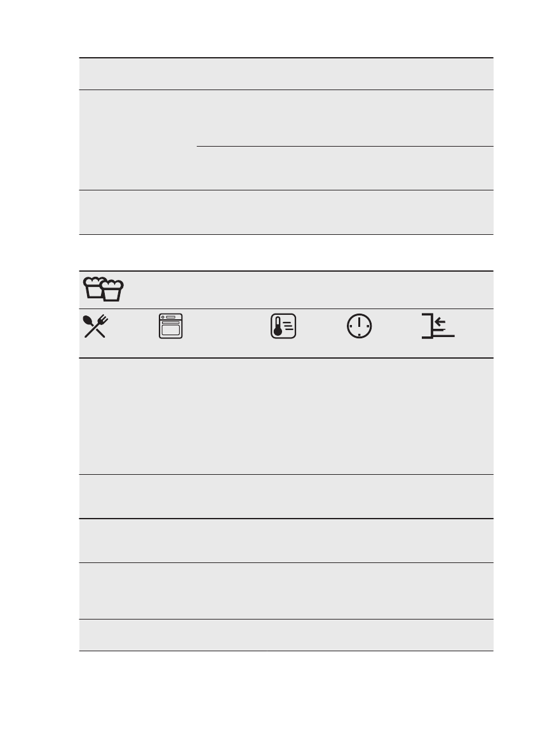533x756 pixels.
Task: Click the tall white merged cell in upper table
Action: tap(138, 140)
